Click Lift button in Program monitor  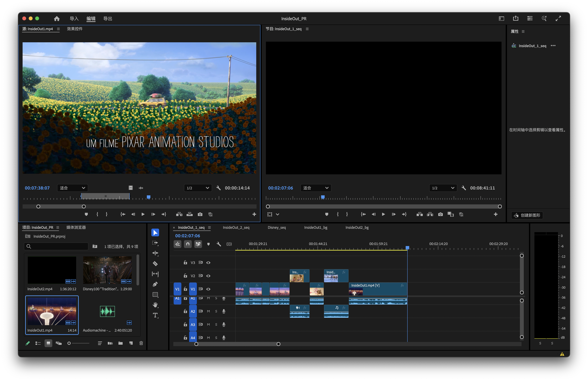pyautogui.click(x=420, y=214)
